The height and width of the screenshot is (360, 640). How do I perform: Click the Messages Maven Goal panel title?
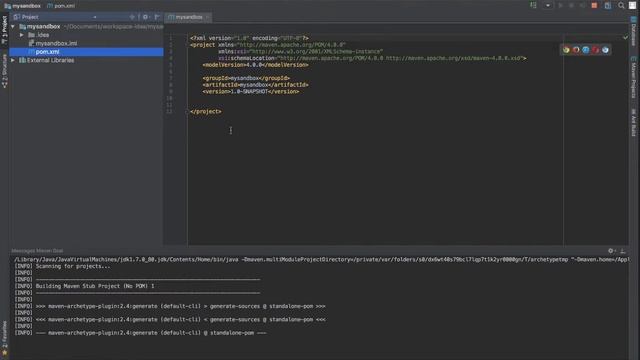pyautogui.click(x=37, y=251)
